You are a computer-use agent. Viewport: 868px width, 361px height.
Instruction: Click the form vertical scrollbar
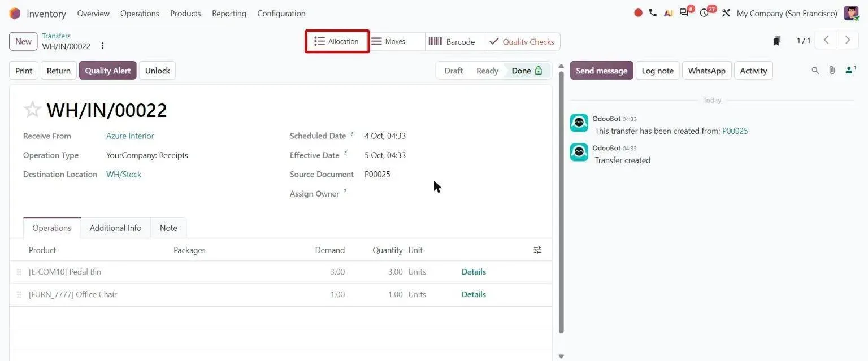click(561, 202)
